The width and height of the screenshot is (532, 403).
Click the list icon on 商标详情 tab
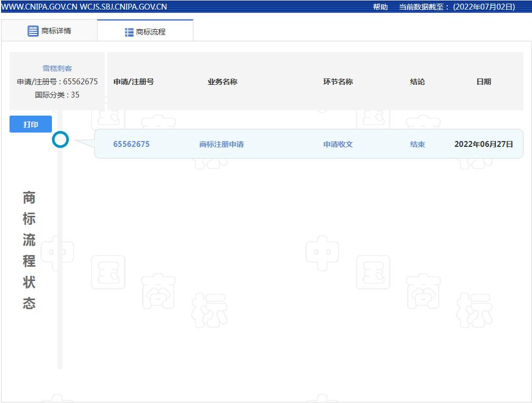(33, 31)
